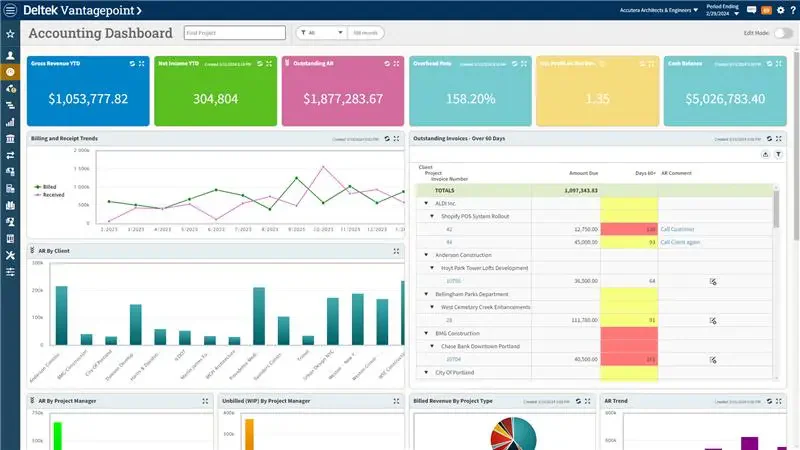The height and width of the screenshot is (450, 800).
Task: Open the Period Ending date dropdown
Action: click(x=722, y=10)
